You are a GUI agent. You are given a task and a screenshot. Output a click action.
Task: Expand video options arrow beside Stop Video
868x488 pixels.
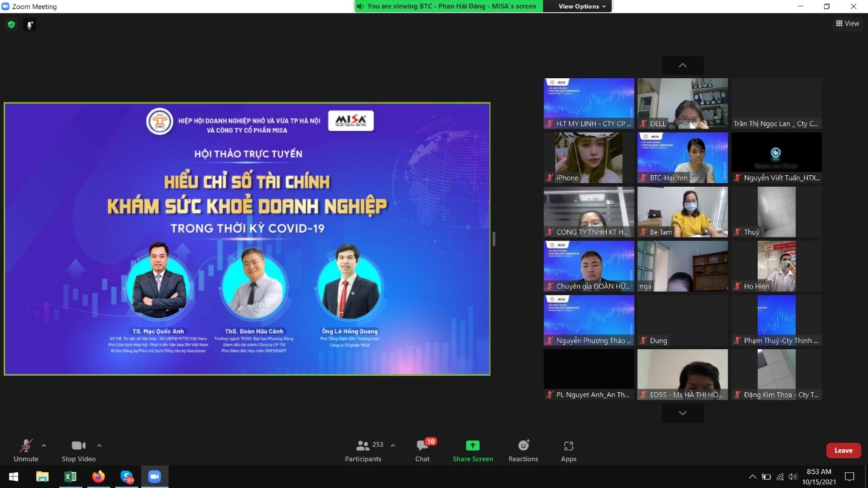pyautogui.click(x=99, y=446)
